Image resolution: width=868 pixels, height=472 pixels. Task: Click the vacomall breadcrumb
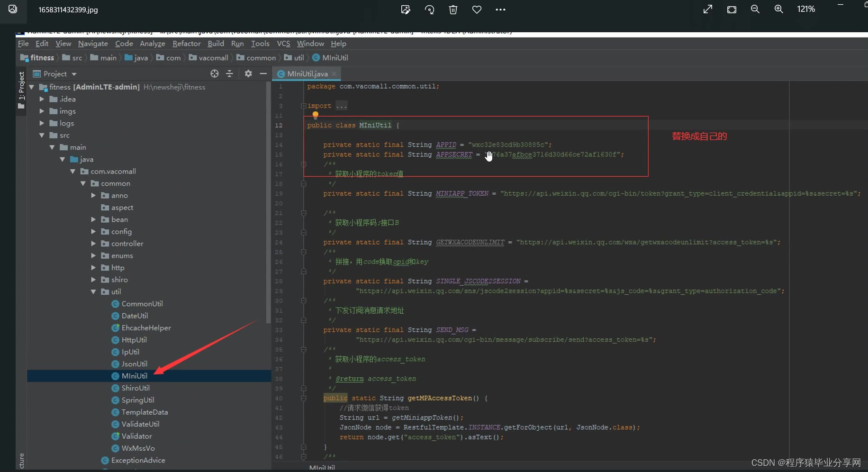coord(208,58)
